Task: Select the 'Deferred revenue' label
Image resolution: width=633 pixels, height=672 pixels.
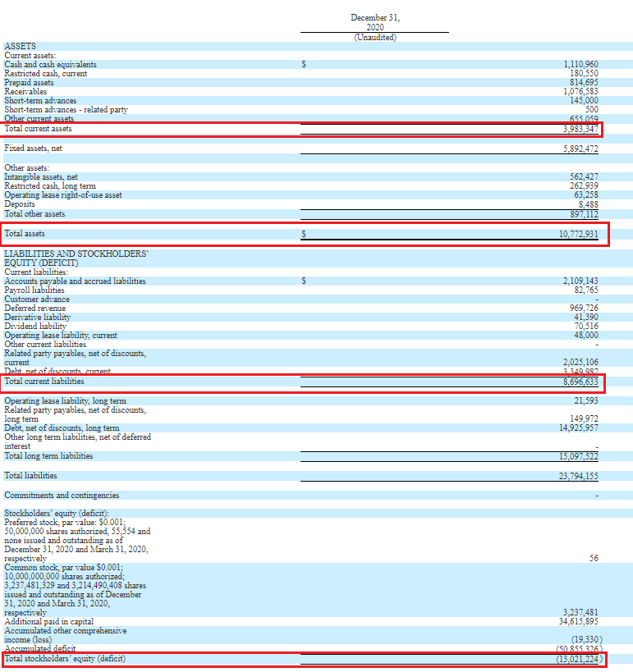Action: coord(34,309)
